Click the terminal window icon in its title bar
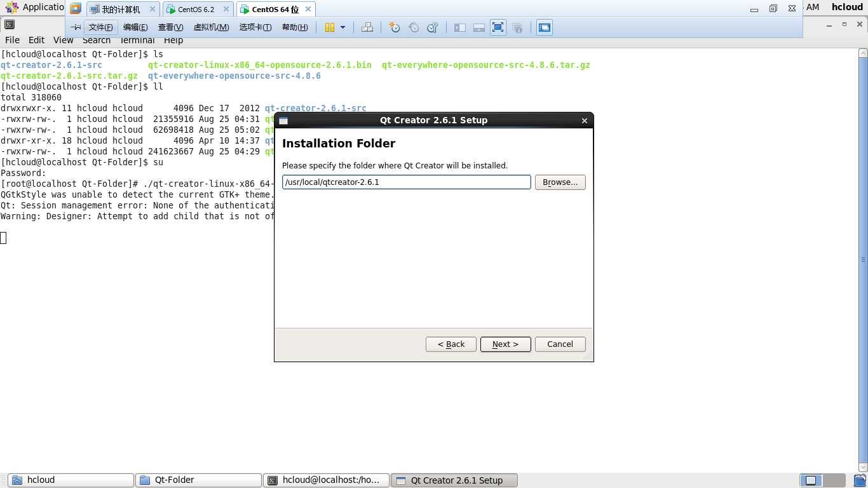 click(x=9, y=25)
